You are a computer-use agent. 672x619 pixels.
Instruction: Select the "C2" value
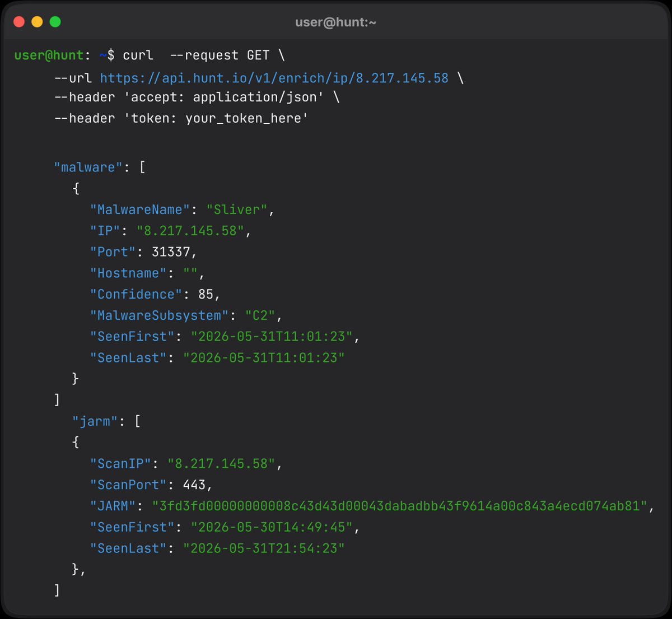(260, 316)
